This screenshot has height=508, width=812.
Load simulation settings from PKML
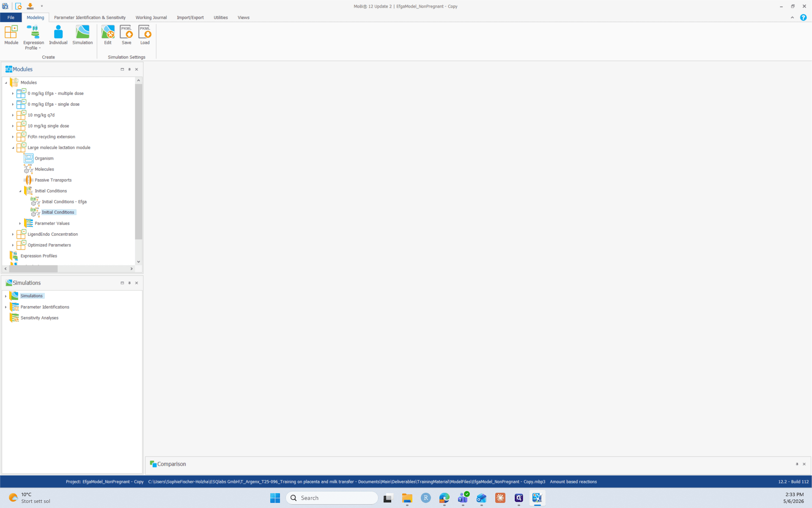click(x=145, y=35)
